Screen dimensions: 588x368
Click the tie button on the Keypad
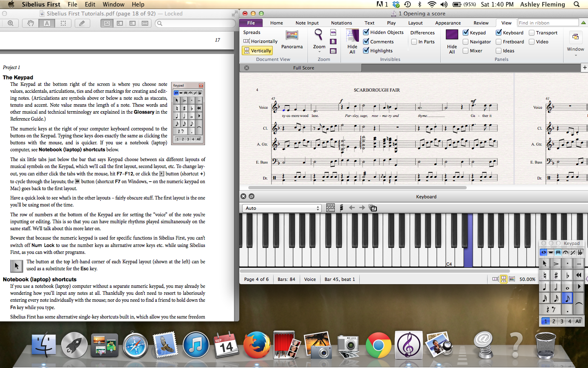point(579,303)
